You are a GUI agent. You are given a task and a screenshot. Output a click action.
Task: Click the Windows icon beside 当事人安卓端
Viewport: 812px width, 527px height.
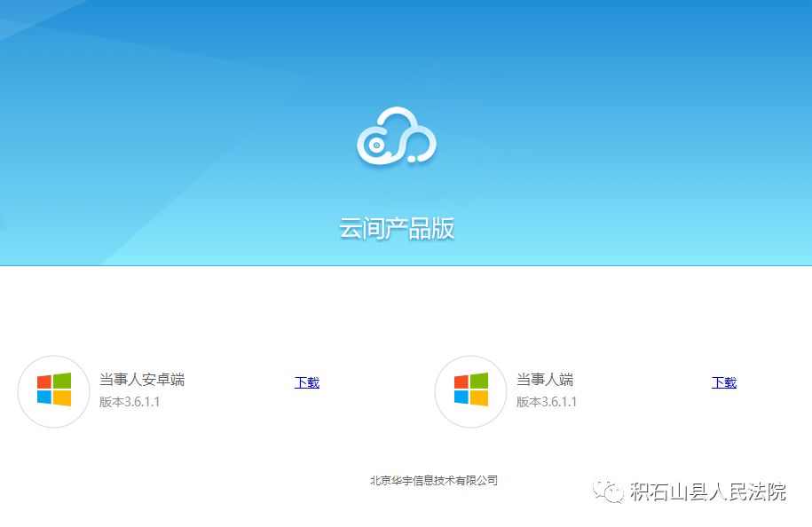[x=54, y=391]
